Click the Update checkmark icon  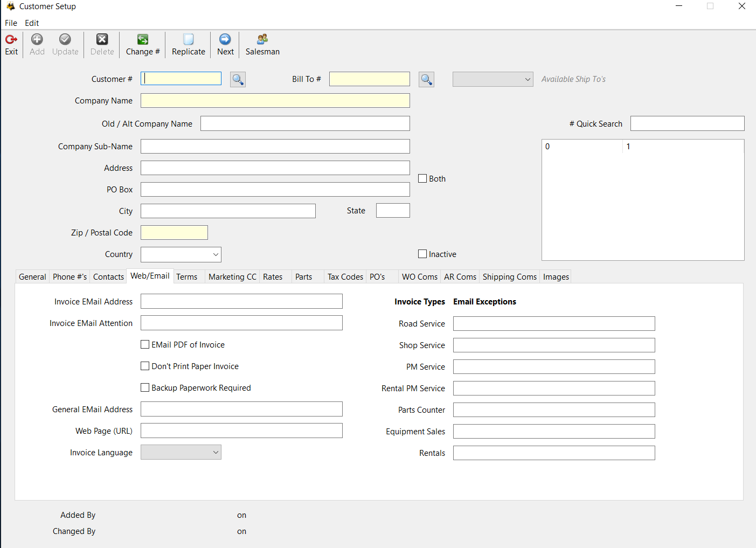(x=65, y=39)
